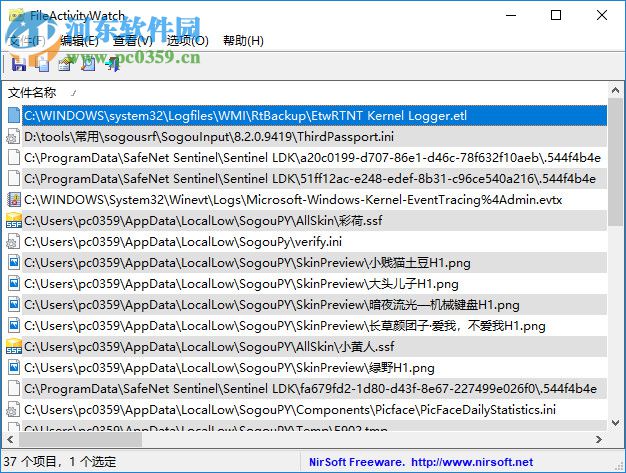Select the PicFaceDailyStatistics.ini row
Image resolution: width=626 pixels, height=473 pixels.
click(x=314, y=410)
